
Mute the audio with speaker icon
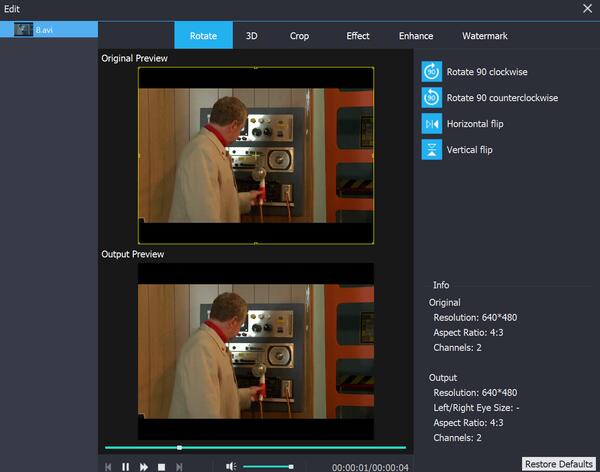pos(231,466)
